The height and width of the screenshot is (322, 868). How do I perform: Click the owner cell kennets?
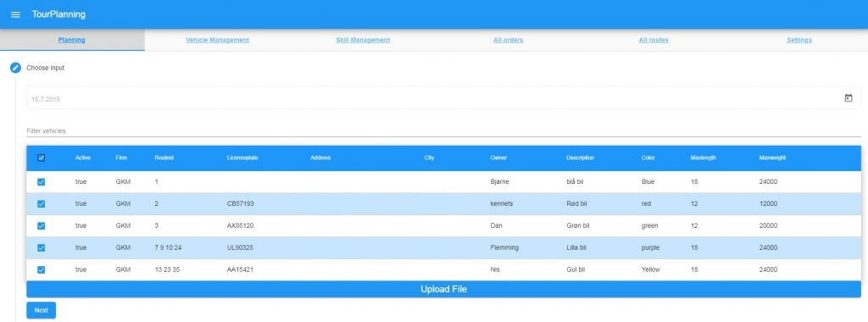pyautogui.click(x=502, y=203)
